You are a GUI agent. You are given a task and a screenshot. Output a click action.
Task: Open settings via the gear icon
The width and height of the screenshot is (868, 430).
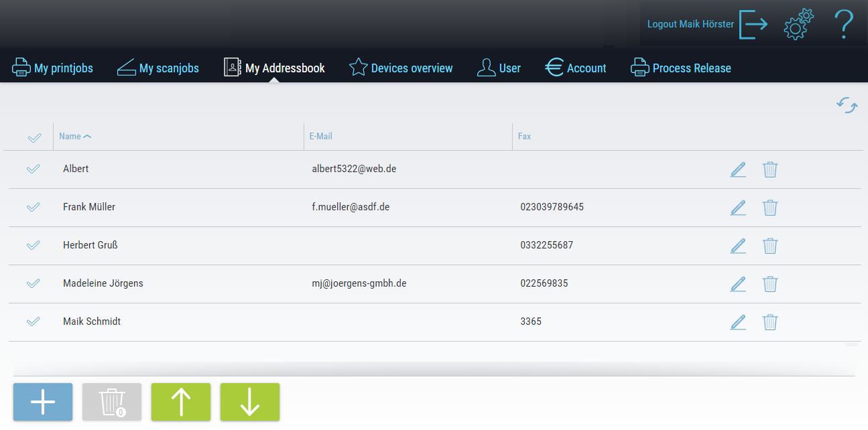point(798,24)
